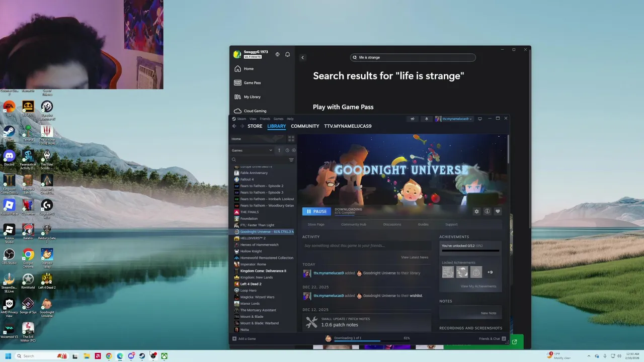Open RimWorld desktop shortcut
The image size is (644, 362).
point(28,281)
